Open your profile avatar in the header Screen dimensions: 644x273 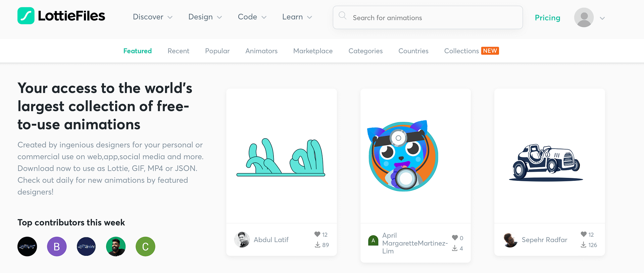(x=584, y=17)
